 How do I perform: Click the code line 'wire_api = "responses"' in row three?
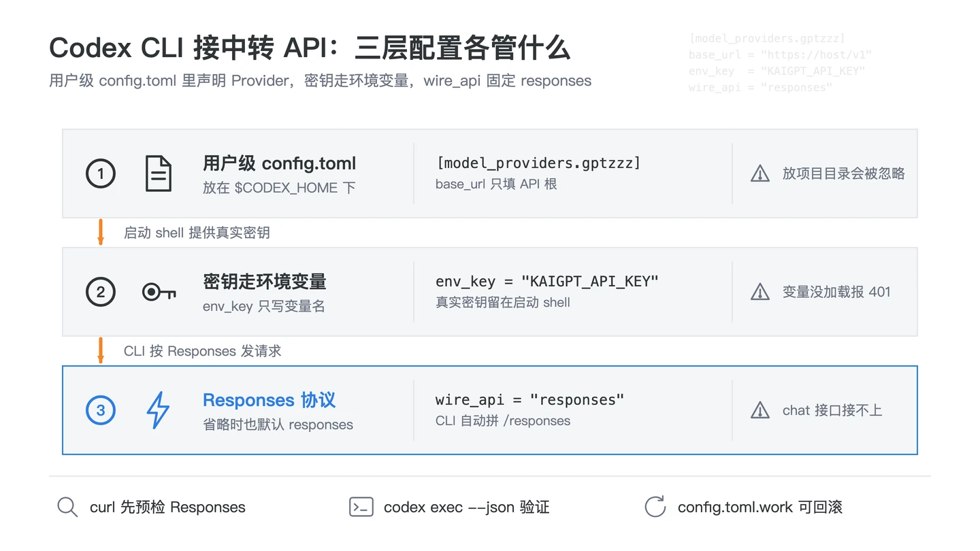[x=529, y=399]
